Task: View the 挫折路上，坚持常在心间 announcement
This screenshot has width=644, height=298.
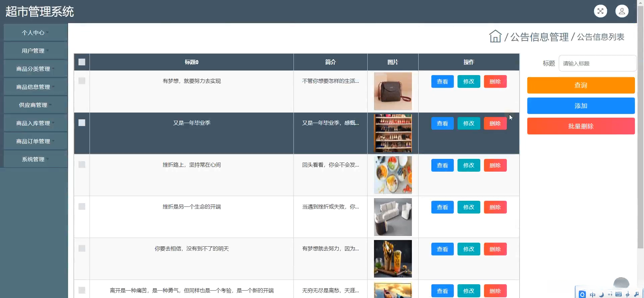Action: click(x=442, y=165)
